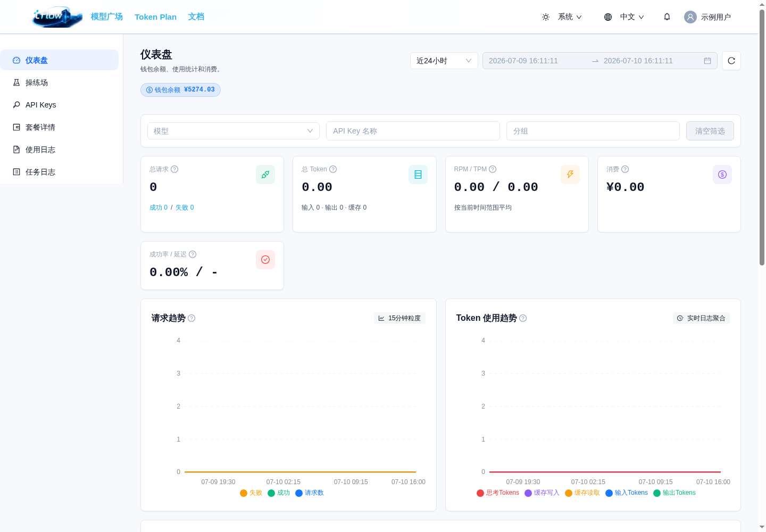This screenshot has width=766, height=532.
Task: Click the help icon next to 成功率 / 延迟
Action: [x=193, y=254]
